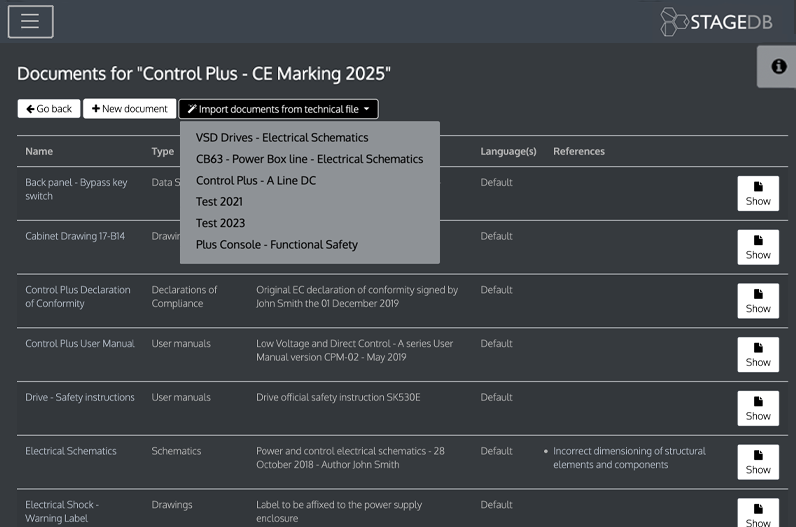Select Test 2023 from the import list
Screen dimensions: 796x527
[220, 223]
